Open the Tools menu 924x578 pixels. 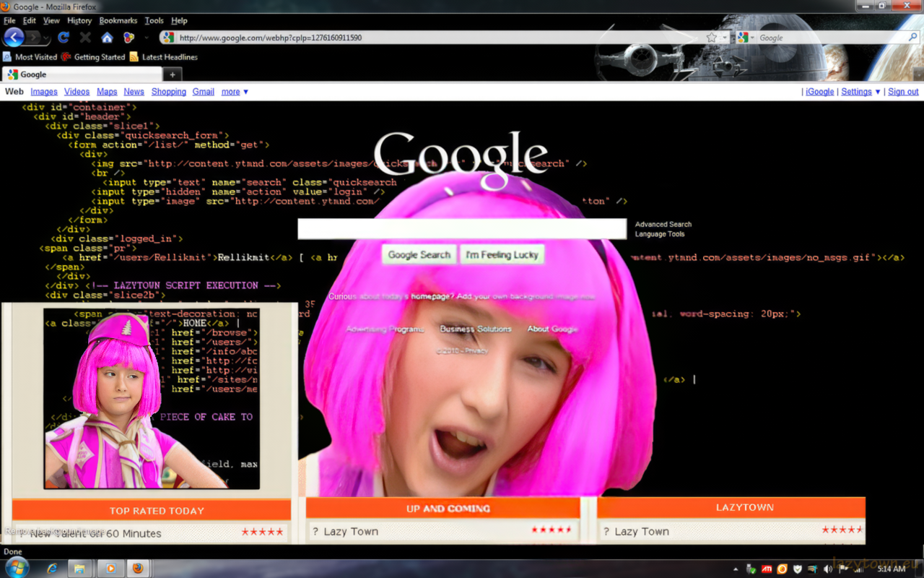coord(154,21)
